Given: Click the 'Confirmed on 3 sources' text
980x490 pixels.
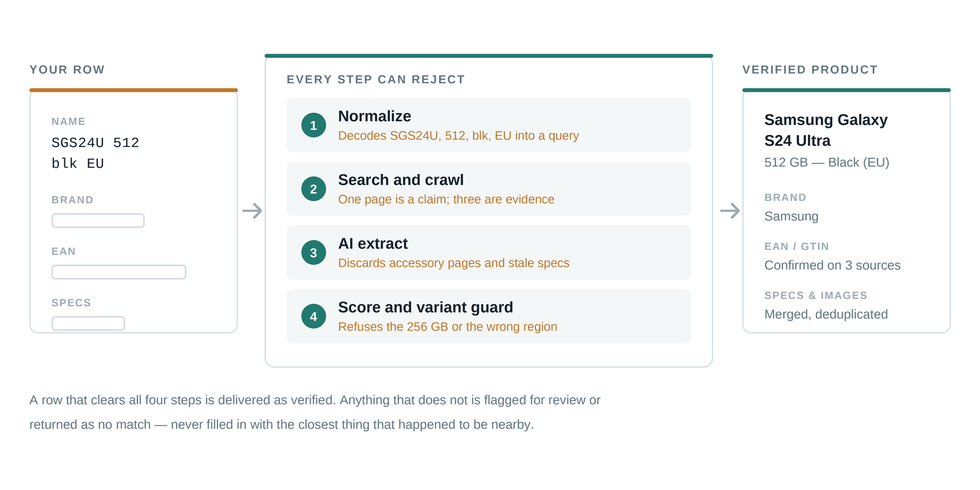Looking at the screenshot, I should pos(832,265).
